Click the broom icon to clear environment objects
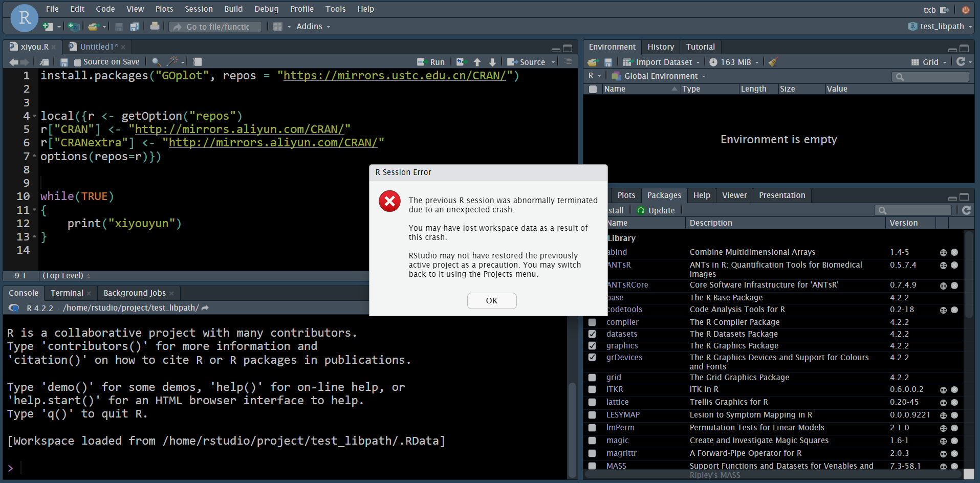This screenshot has height=483, width=980. [x=773, y=62]
